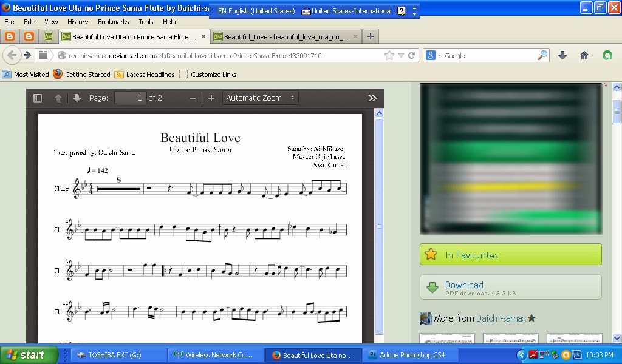622x364 pixels.
Task: Go to previous PDF page arrow
Action: pos(58,98)
